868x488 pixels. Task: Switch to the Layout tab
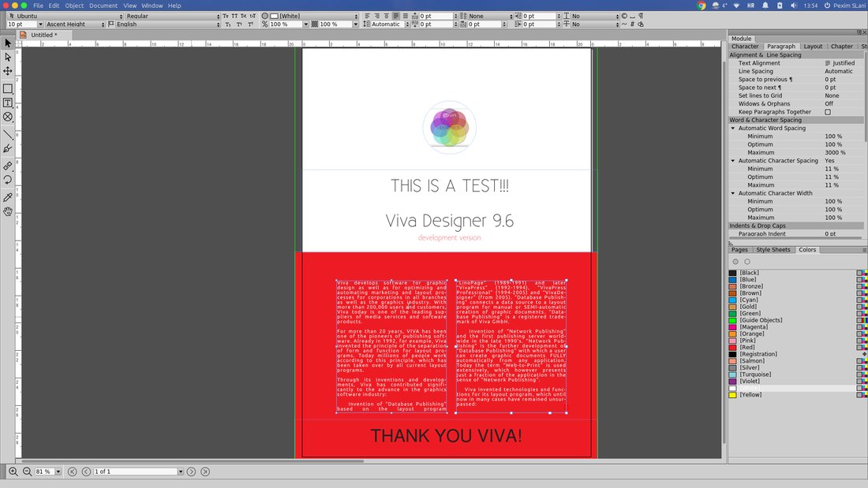point(813,47)
